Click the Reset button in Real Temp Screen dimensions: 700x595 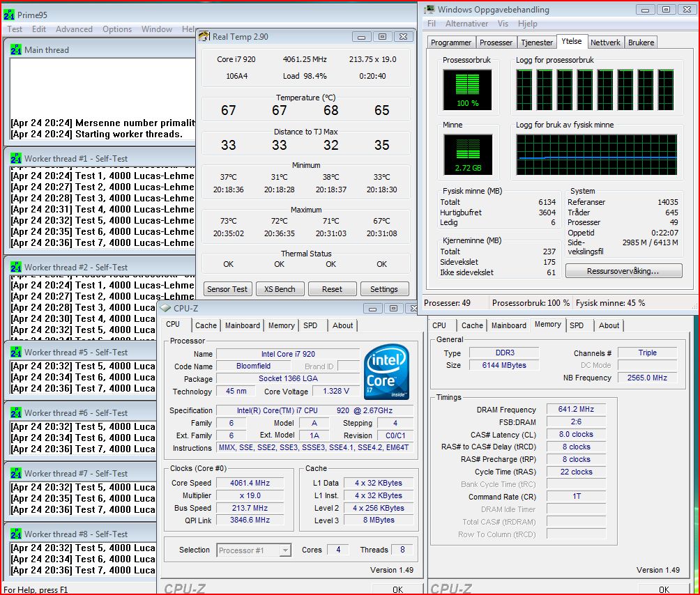(x=332, y=289)
